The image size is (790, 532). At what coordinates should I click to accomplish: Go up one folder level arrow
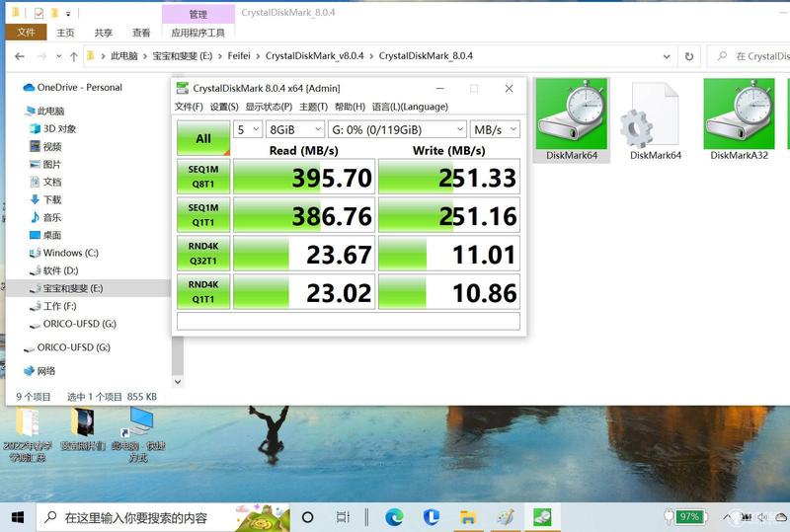74,56
